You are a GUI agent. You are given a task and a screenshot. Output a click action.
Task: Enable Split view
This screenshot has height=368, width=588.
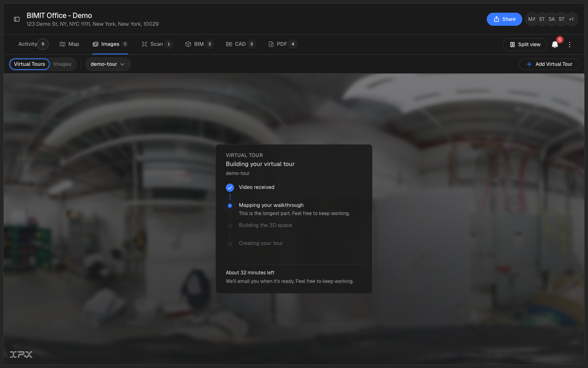(x=525, y=45)
